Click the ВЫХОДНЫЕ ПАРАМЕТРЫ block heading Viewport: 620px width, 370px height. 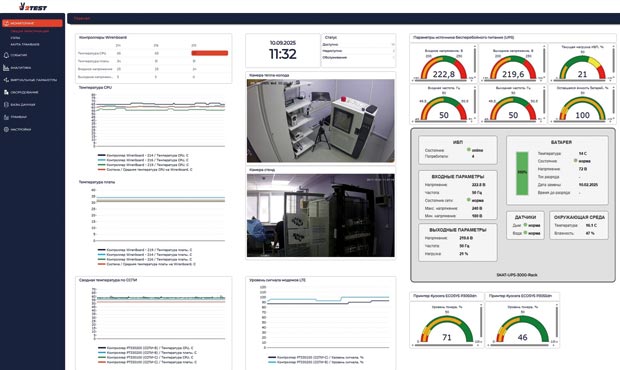[457, 230]
